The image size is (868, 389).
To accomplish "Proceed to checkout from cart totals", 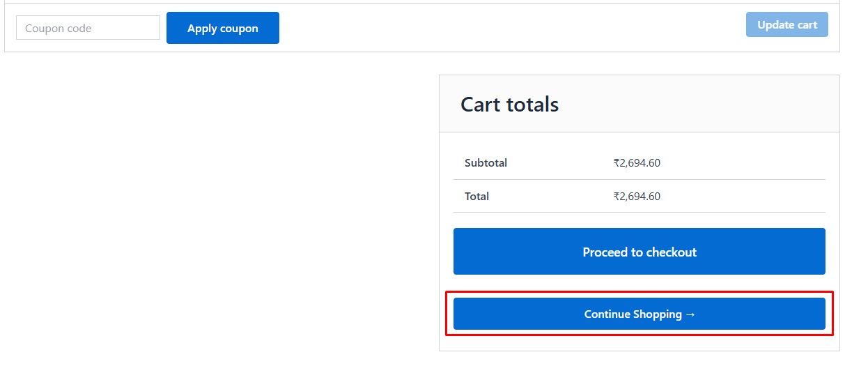I will tap(639, 252).
